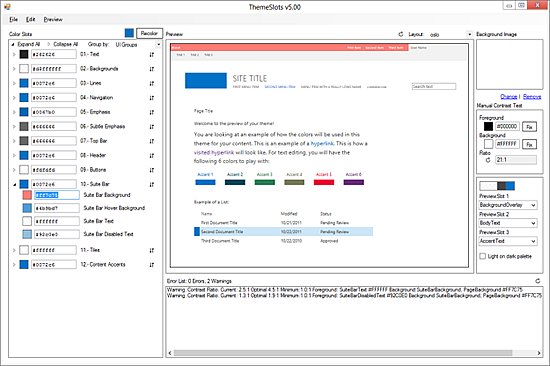Click the sort icon for 01-Text row

152,55
